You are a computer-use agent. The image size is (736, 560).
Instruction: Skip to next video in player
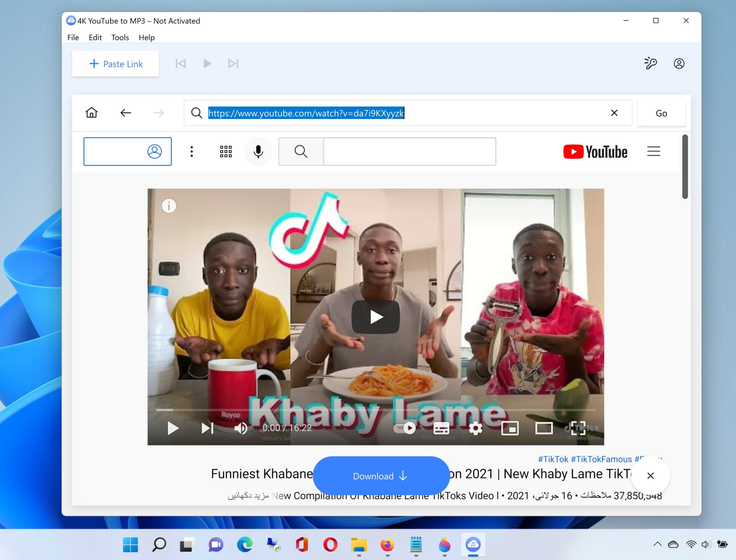pos(207,428)
